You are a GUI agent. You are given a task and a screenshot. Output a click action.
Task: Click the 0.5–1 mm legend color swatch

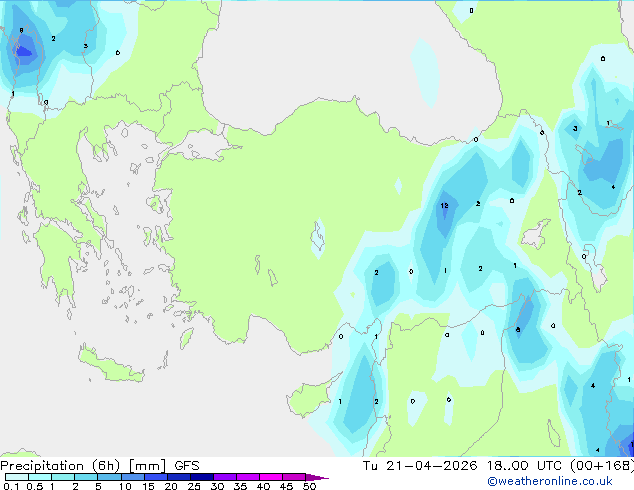(40, 477)
